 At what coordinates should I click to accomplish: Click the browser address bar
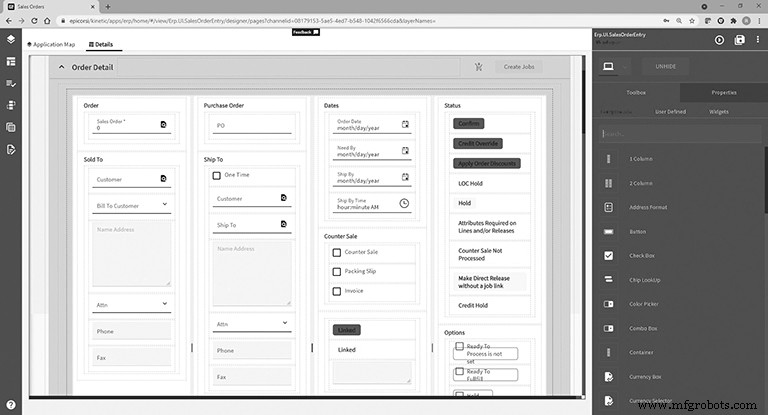coord(360,21)
